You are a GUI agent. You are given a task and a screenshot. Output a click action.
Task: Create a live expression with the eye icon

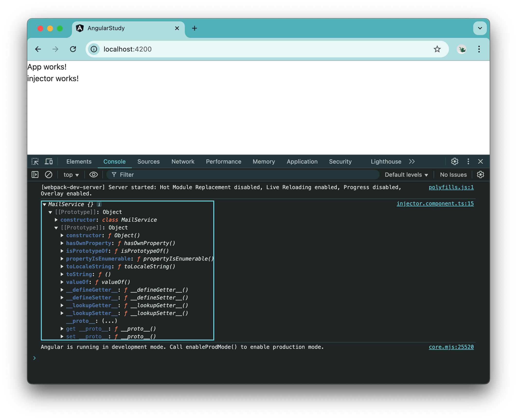pyautogui.click(x=93, y=175)
